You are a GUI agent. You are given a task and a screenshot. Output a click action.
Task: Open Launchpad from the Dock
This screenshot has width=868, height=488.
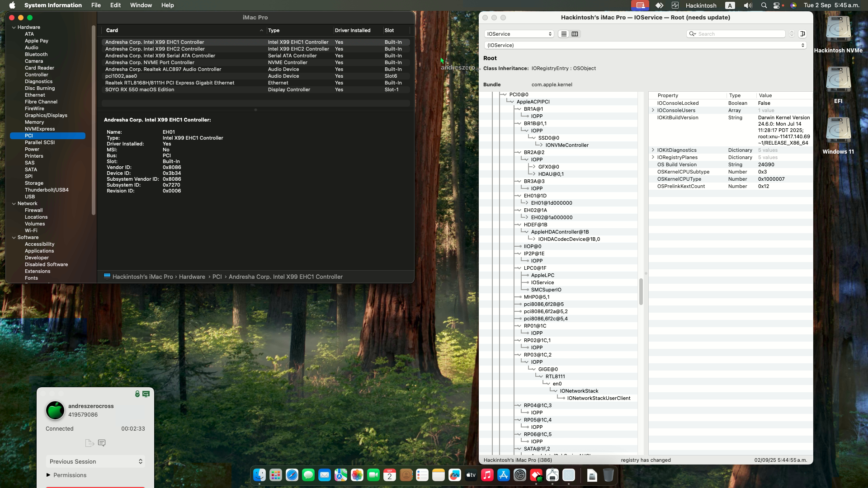(275, 475)
